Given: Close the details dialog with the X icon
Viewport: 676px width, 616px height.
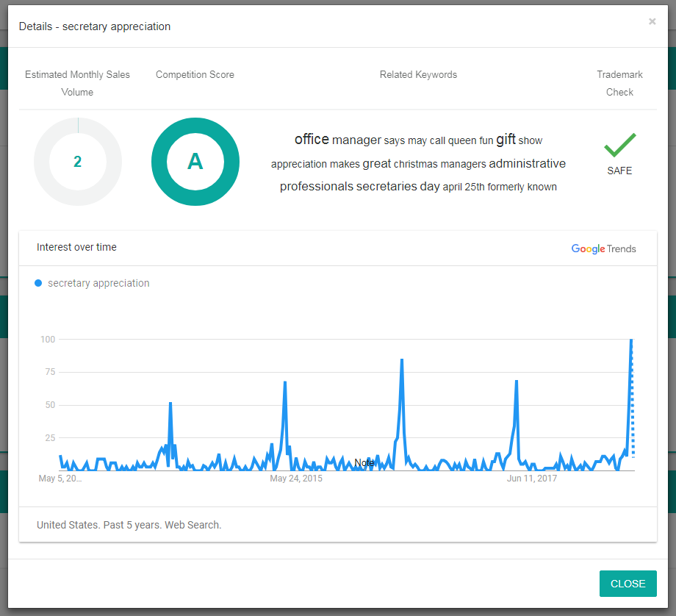Looking at the screenshot, I should (x=652, y=21).
